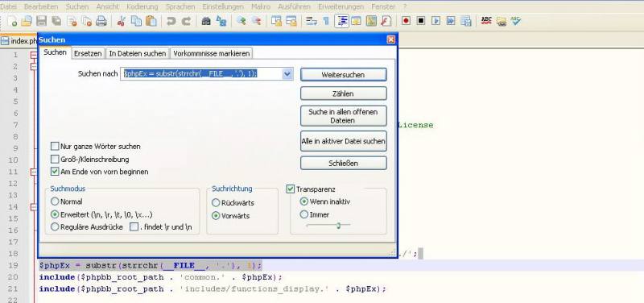The width and height of the screenshot is (644, 303).
Task: Open Find with the binoculars icon
Action: (x=206, y=21)
